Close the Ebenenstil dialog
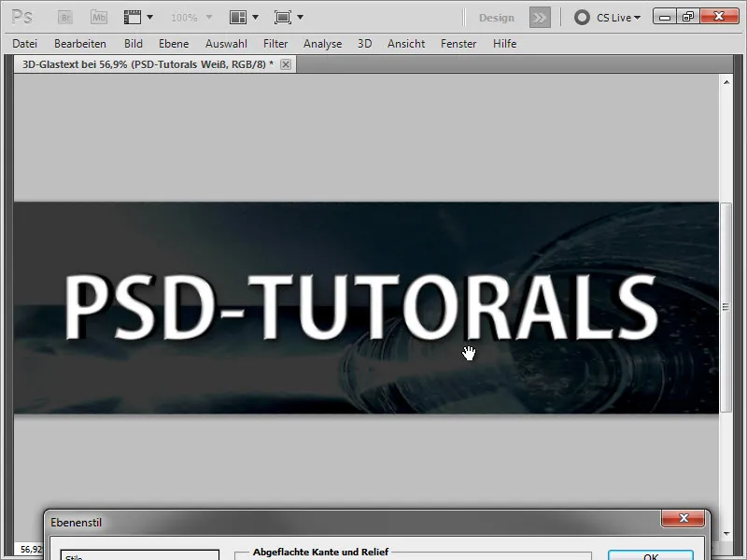The image size is (747, 560). coord(684,518)
